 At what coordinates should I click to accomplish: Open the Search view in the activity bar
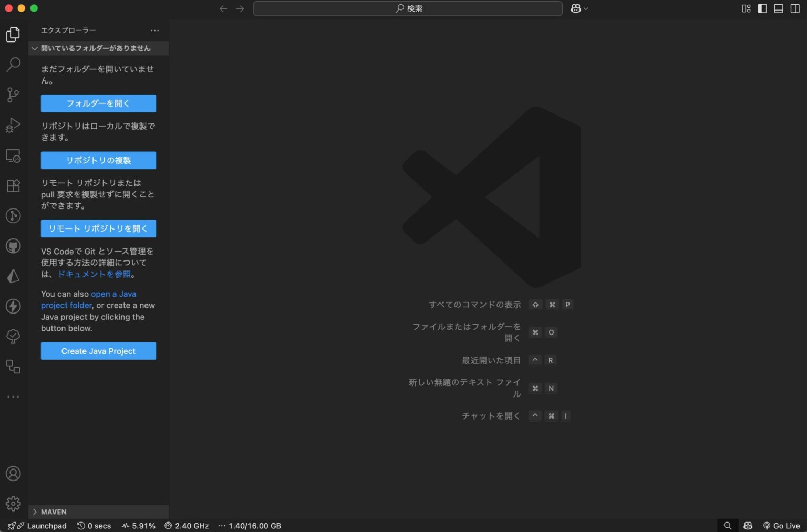click(x=13, y=64)
